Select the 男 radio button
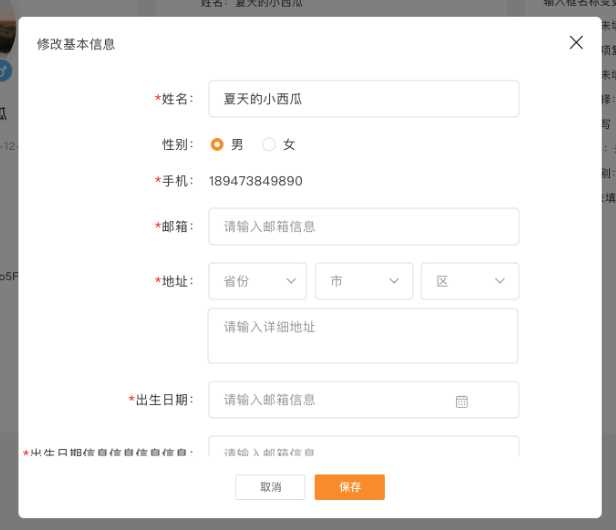Screen dimensions: 616x530 point(217,145)
